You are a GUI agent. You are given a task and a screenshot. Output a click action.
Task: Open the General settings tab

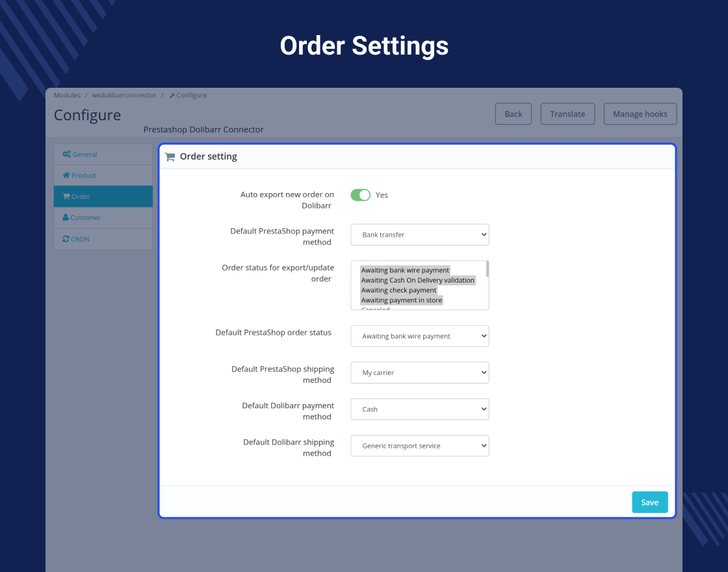pyautogui.click(x=103, y=154)
